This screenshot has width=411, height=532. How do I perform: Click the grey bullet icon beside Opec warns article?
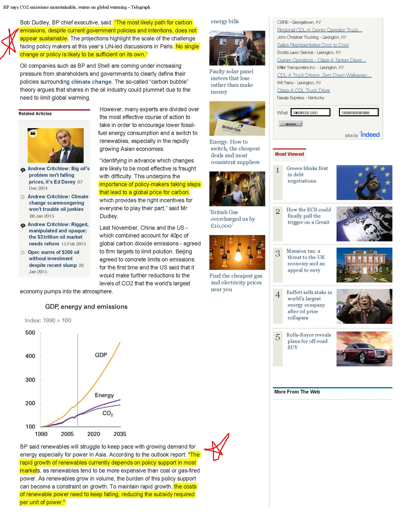(23, 253)
